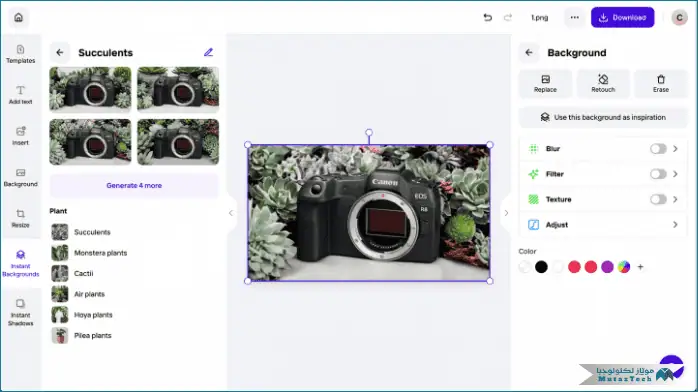The width and height of the screenshot is (698, 392).
Task: Pick the transparent color swatch
Action: point(525,267)
